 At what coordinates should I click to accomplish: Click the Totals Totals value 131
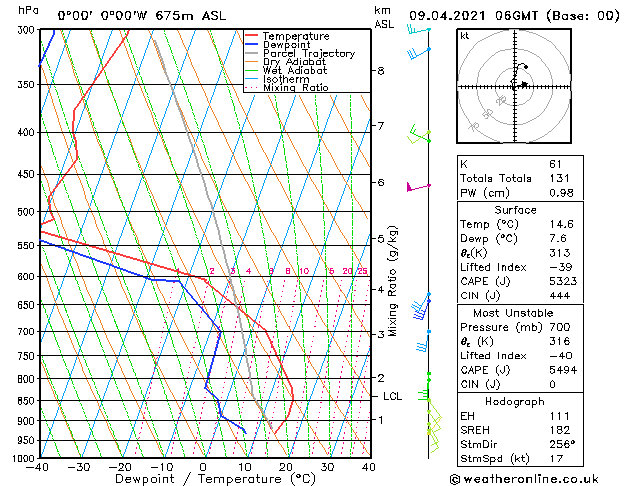pyautogui.click(x=559, y=178)
